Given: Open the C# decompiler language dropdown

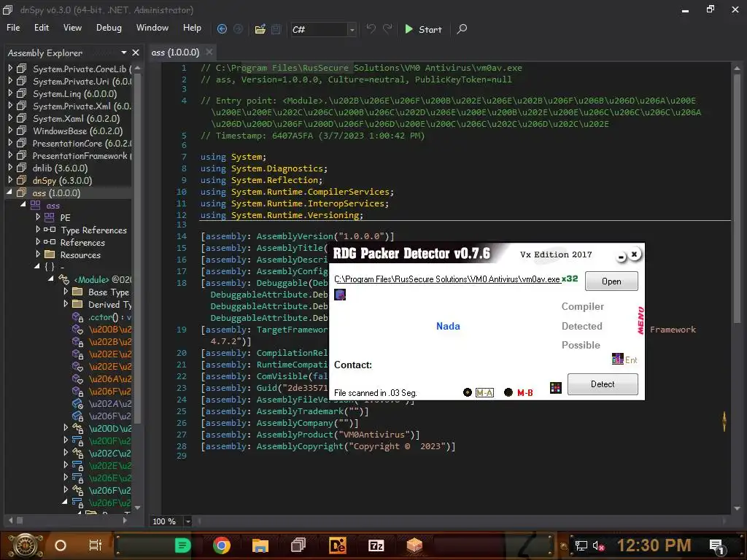Looking at the screenshot, I should coord(352,29).
